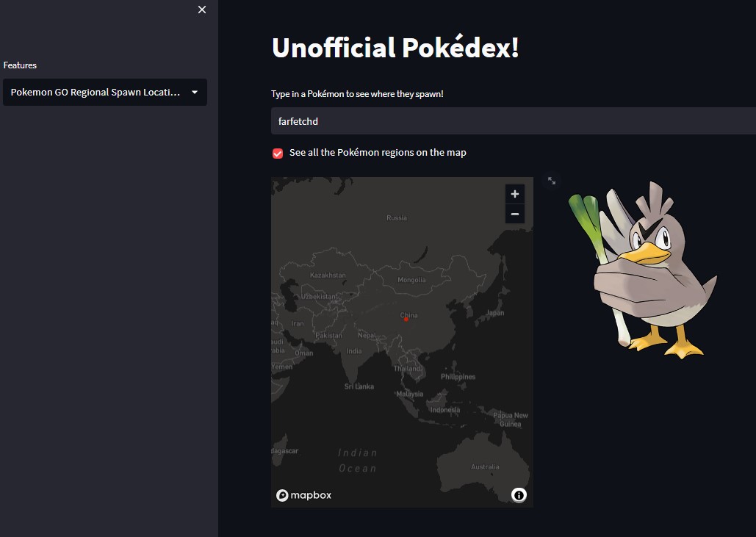Click the circular Mapbox logo icon
Image resolution: width=756 pixels, height=537 pixels.
[281, 495]
